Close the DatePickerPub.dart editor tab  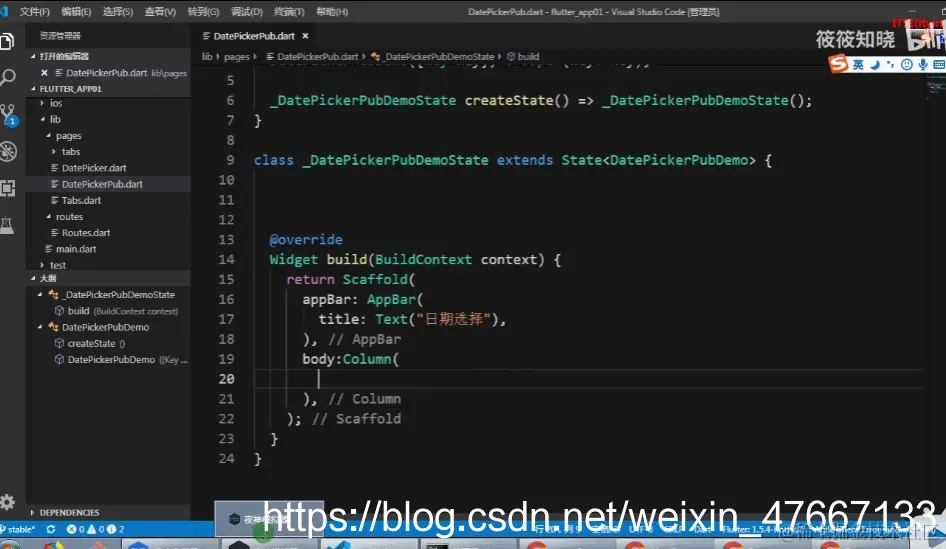tap(305, 36)
